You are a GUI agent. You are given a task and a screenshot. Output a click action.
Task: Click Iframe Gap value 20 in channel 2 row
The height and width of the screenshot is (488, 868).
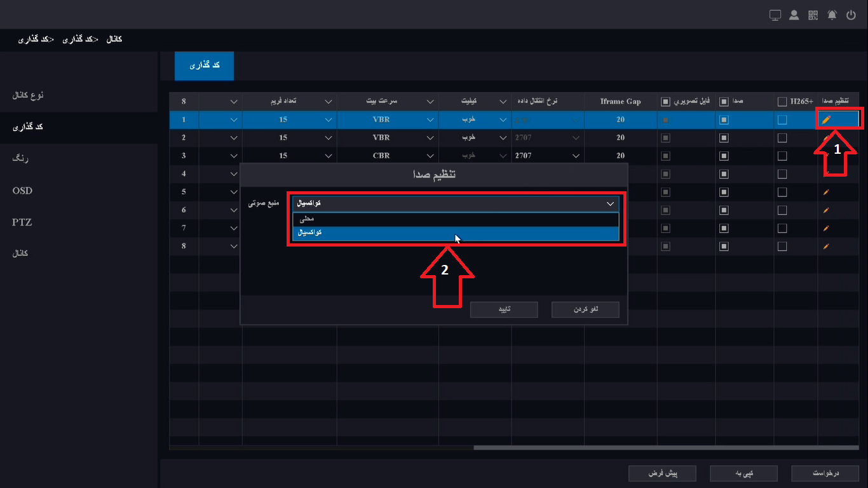(x=620, y=138)
